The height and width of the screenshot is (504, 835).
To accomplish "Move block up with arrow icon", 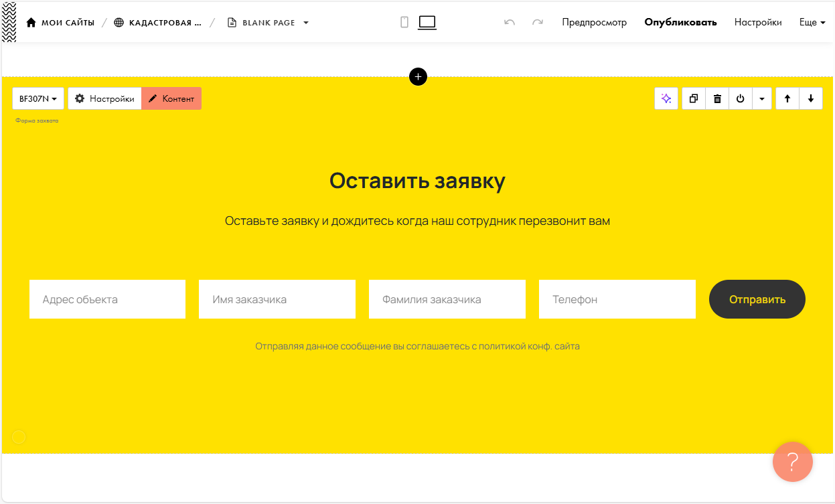I will click(x=787, y=98).
